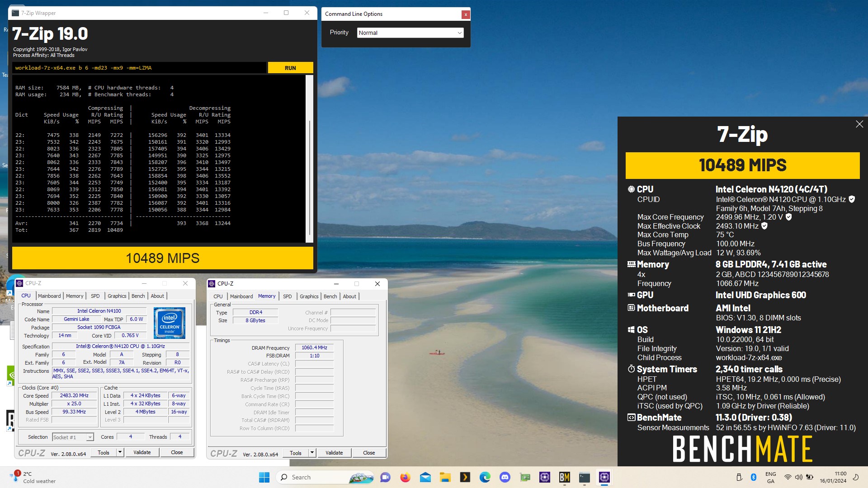Click the BENCHMATE logo in the result overlay
This screenshot has width=868, height=488.
(x=742, y=449)
